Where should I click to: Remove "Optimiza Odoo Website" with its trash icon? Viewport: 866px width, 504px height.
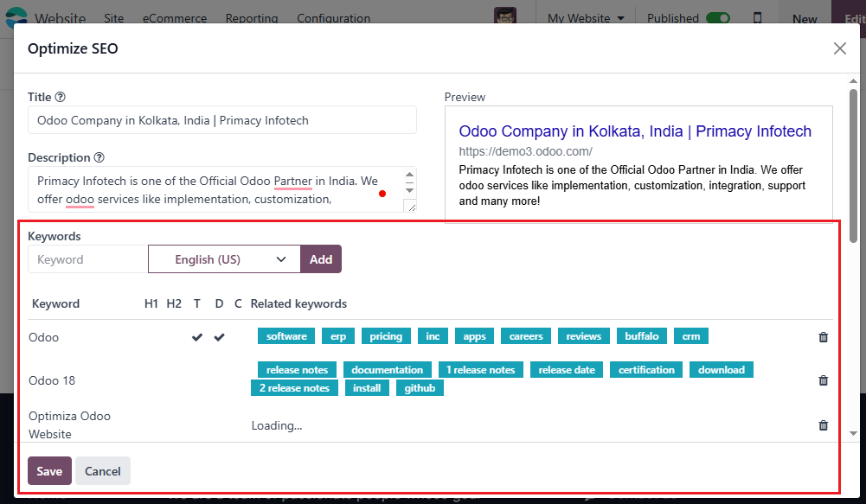pos(823,424)
